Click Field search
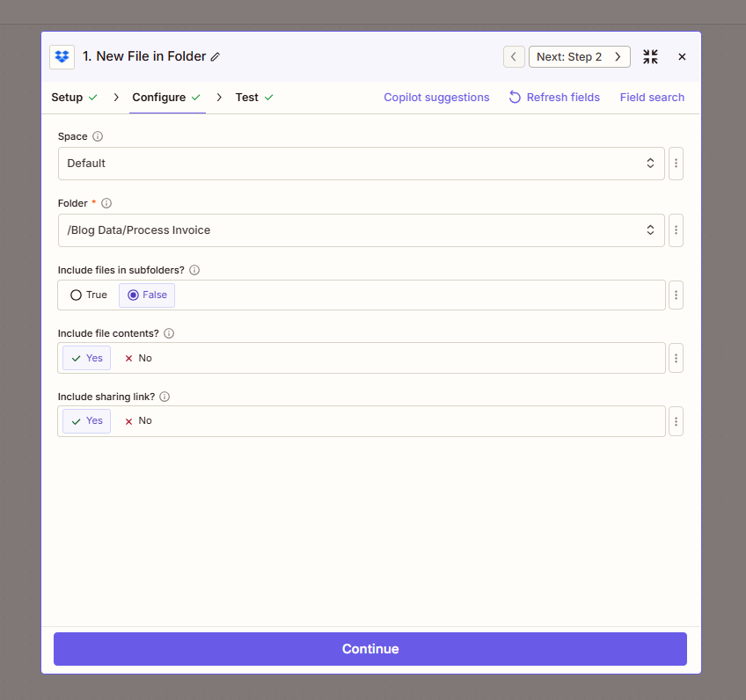 click(x=652, y=98)
